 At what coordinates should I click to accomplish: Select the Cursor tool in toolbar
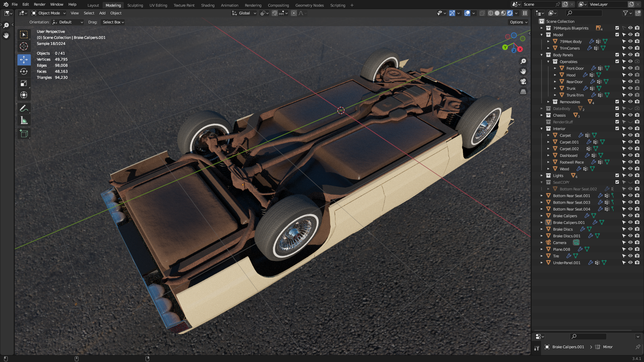[x=24, y=46]
